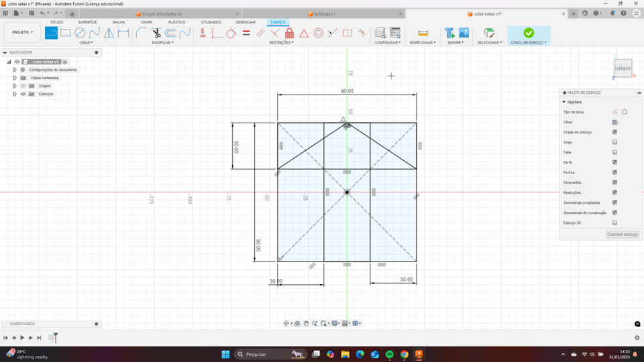This screenshot has height=362, width=644.
Task: Switch to the SUPERFÍCIE ribbon tab
Action: click(87, 22)
